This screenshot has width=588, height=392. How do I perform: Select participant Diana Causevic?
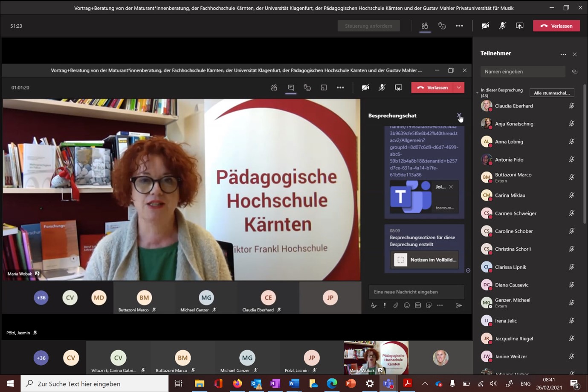[x=528, y=285]
